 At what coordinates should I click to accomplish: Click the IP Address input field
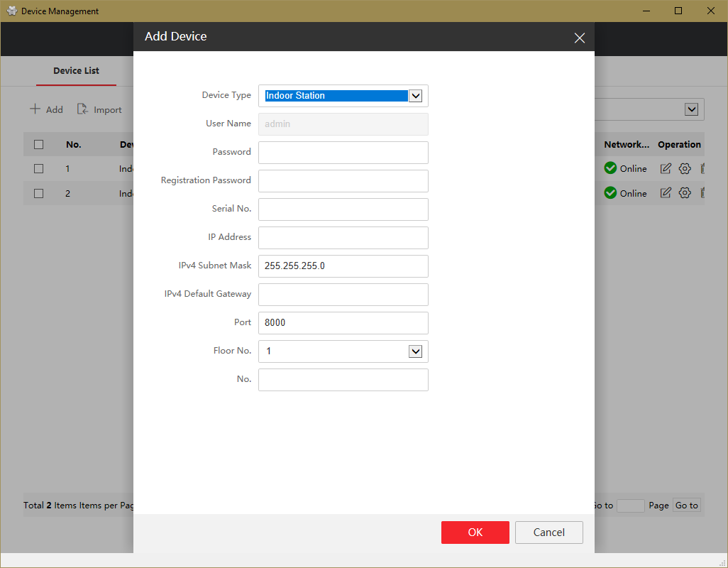pyautogui.click(x=343, y=237)
